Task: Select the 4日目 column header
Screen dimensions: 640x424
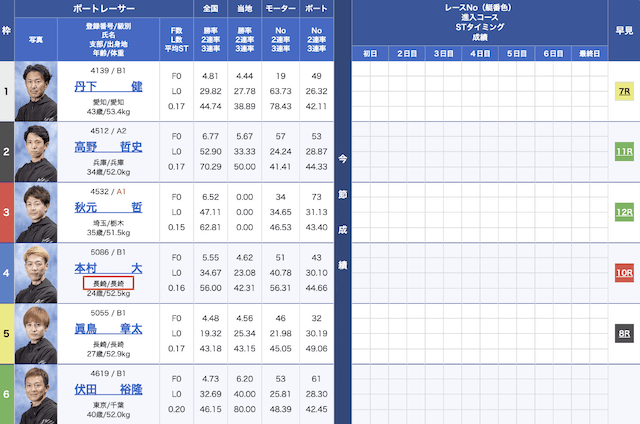Action: (480, 53)
